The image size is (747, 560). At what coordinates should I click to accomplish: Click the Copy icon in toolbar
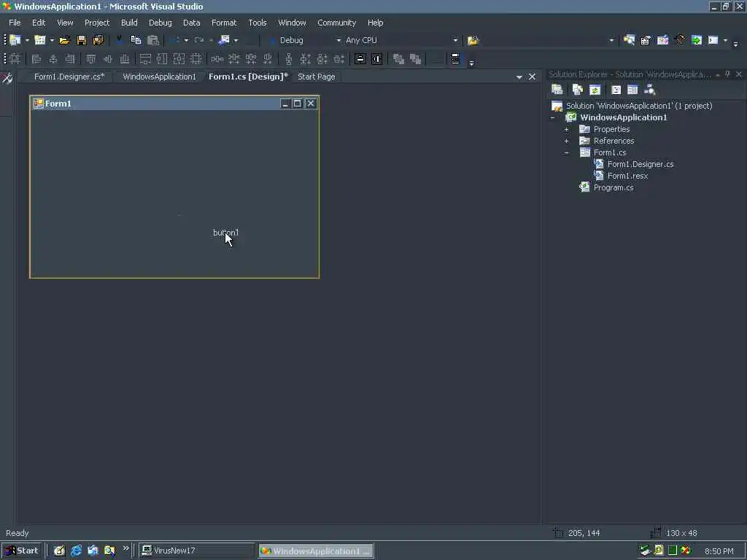136,41
